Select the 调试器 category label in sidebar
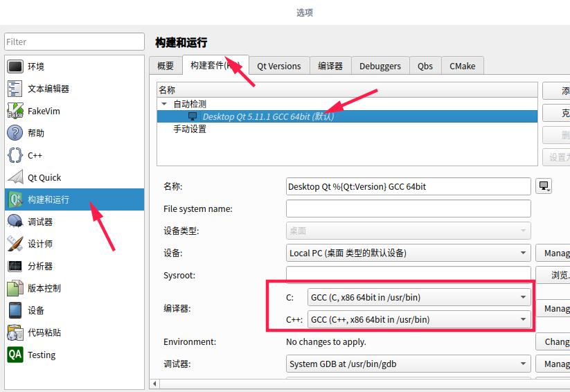 tap(40, 222)
